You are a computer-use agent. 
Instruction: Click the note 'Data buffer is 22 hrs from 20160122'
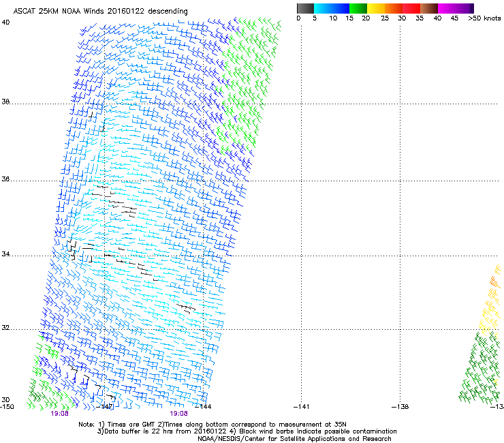pos(166,431)
